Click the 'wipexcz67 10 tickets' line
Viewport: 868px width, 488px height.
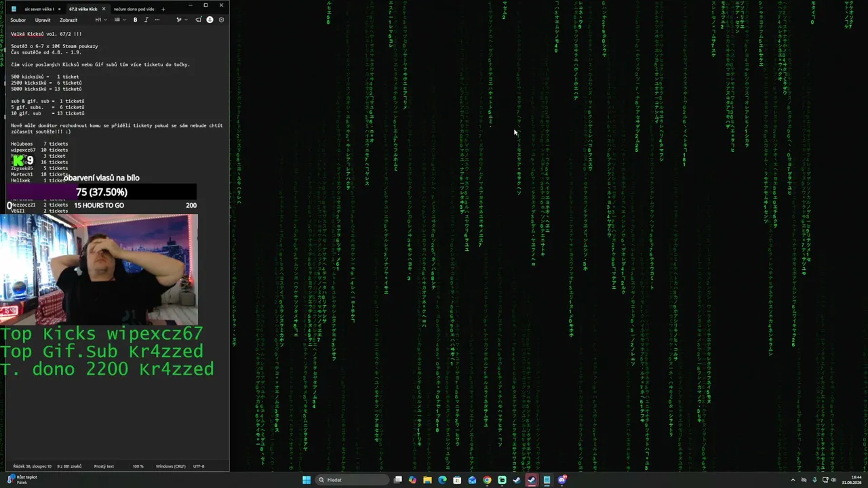coord(39,150)
